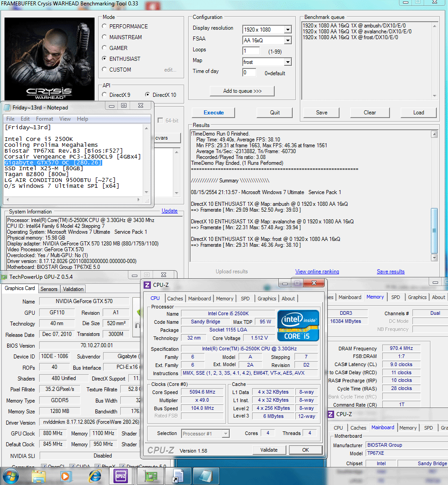
Task: Click the document shortcut icon in the taskbar
Action: 178,476
